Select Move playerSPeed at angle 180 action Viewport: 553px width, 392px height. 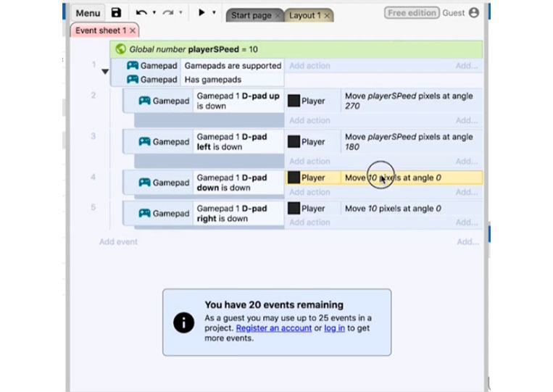point(411,142)
